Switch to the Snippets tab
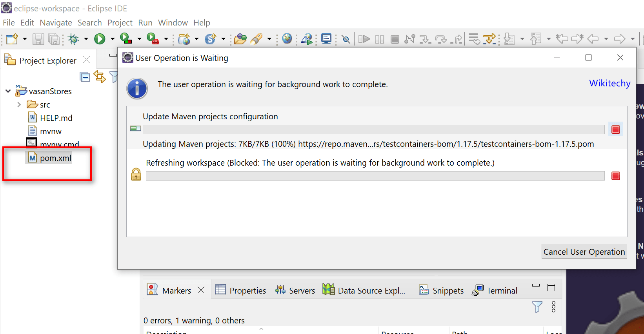644x334 pixels. click(441, 290)
